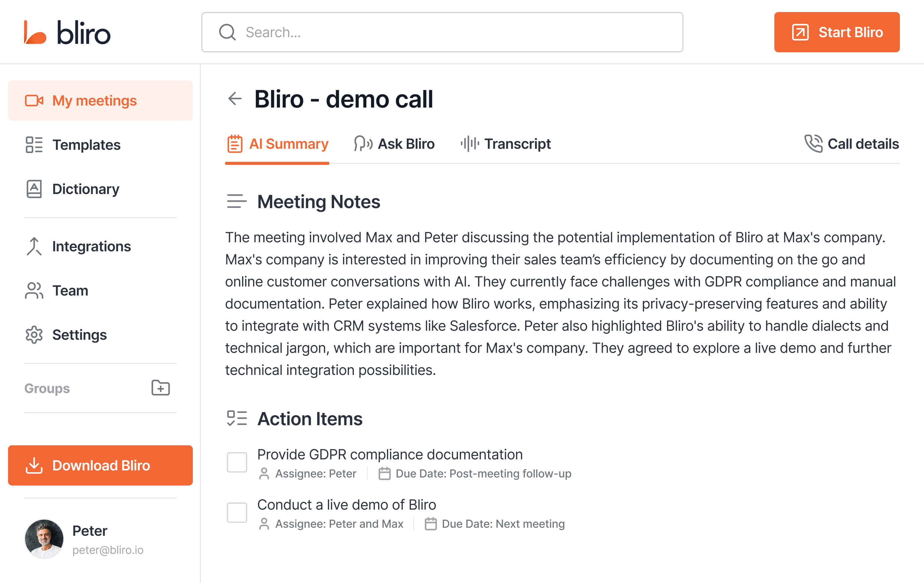Click the Ask Bliro speaking-head icon

click(x=363, y=144)
